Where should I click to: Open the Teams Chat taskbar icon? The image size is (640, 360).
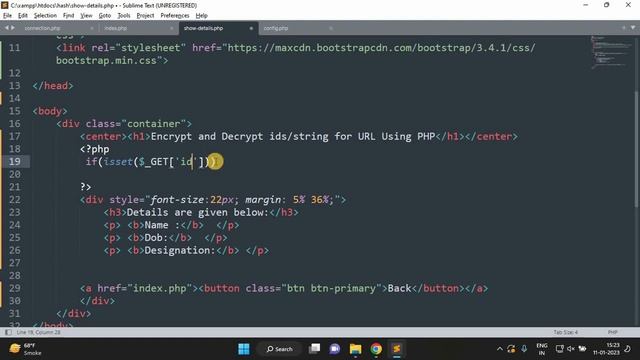pyautogui.click(x=335, y=349)
